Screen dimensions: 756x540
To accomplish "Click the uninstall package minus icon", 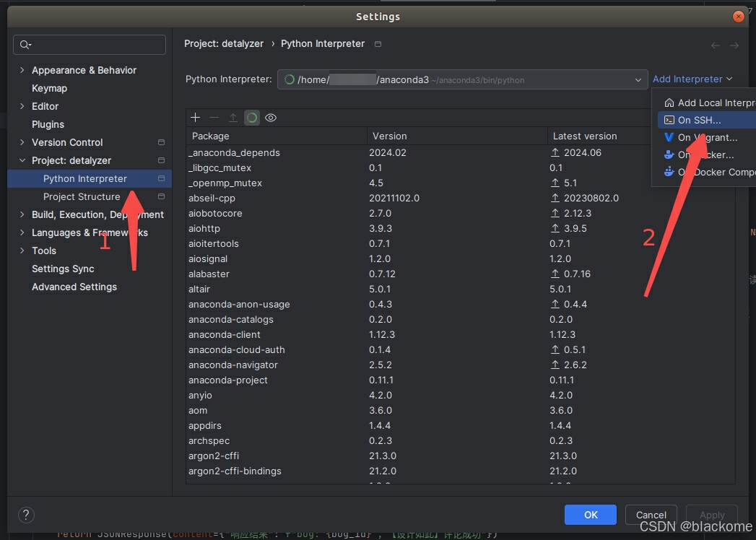I will click(x=214, y=118).
